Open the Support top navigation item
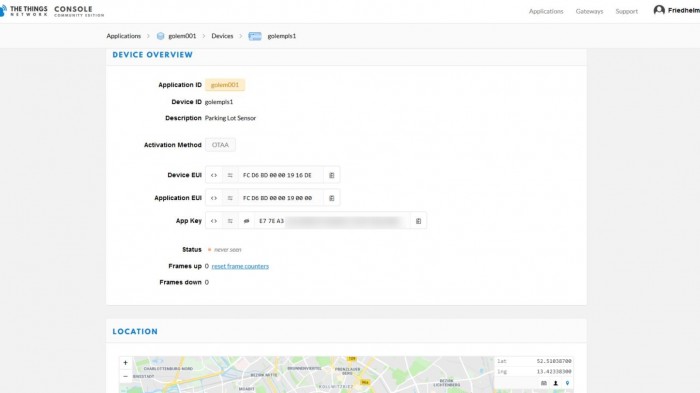Viewport: 700px width, 393px height. tap(626, 11)
